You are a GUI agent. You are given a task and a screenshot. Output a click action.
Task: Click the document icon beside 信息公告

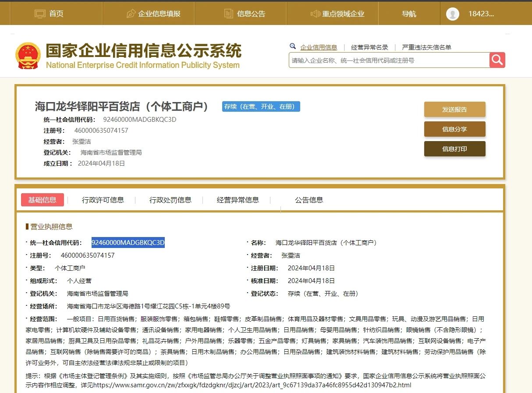(x=228, y=14)
